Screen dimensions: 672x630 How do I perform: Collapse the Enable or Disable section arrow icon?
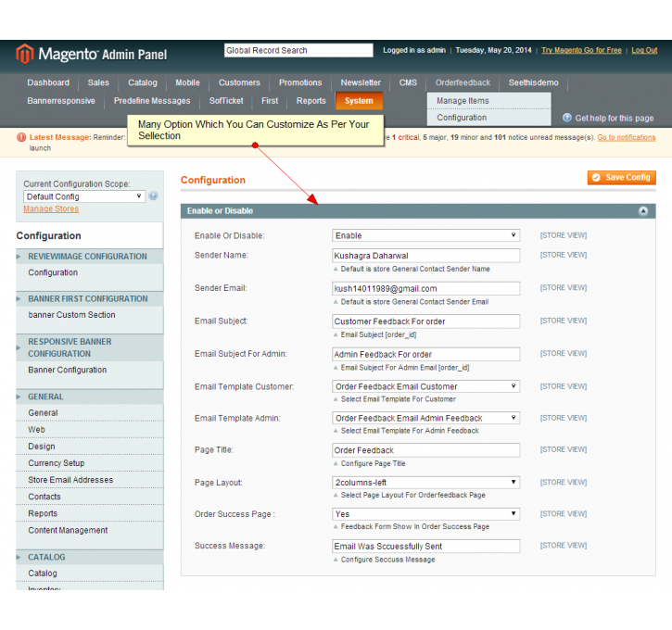click(x=643, y=210)
